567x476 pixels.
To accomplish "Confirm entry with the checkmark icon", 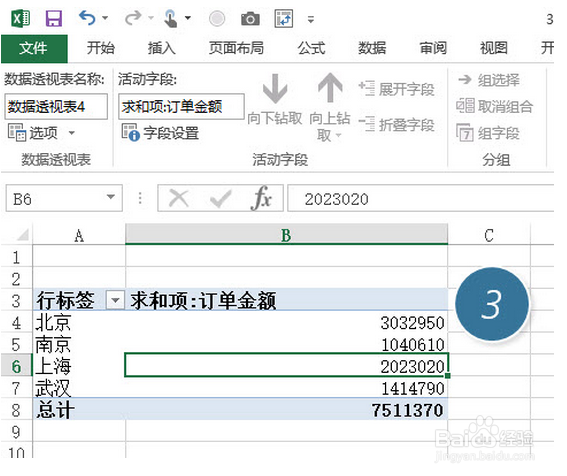I will click(220, 199).
